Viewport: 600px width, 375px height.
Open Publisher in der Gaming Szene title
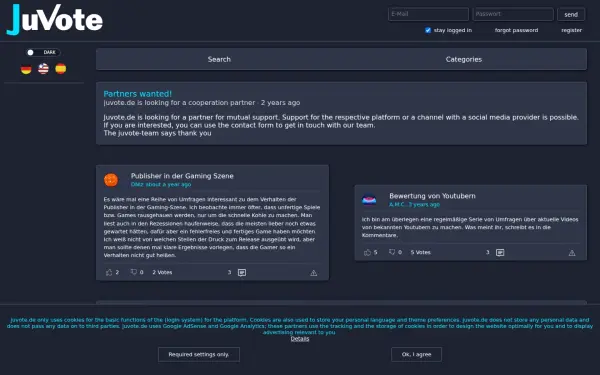click(x=182, y=176)
